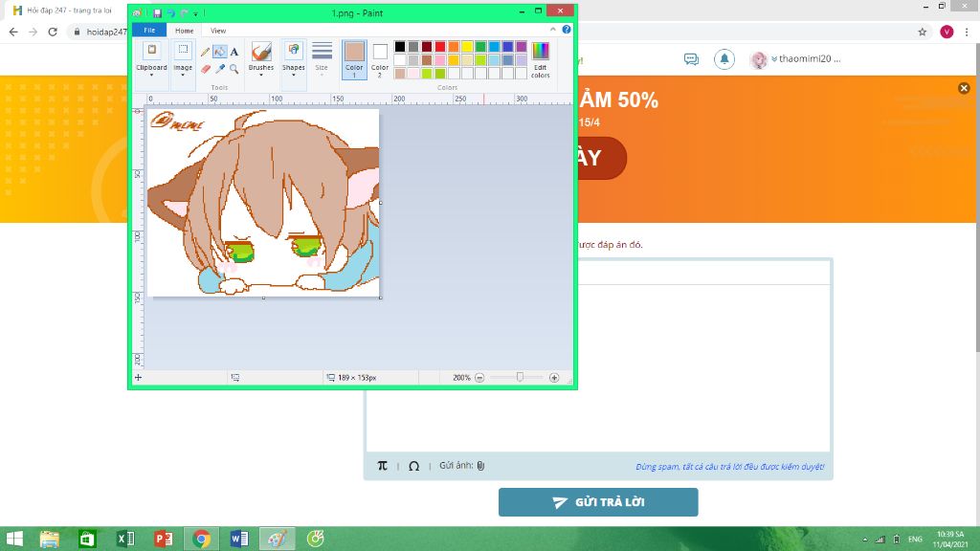Click the Undo arrow in Paint title bar
This screenshot has width=980, height=551.
click(170, 13)
